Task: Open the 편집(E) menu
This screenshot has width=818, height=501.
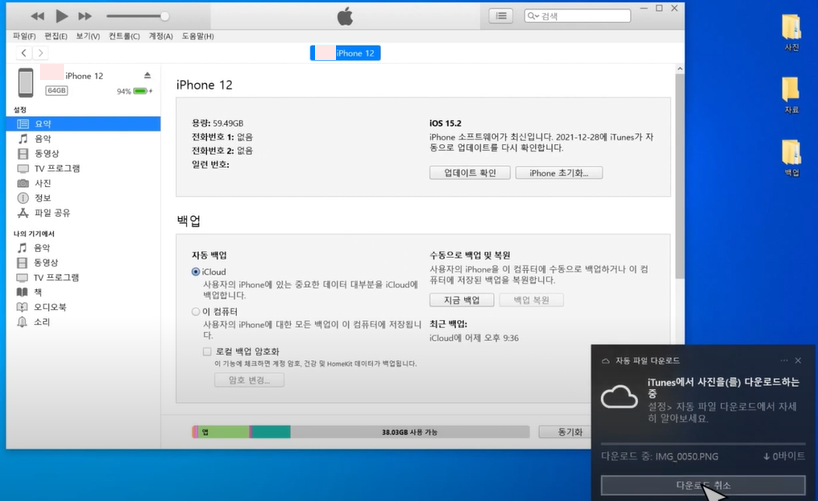Action: pyautogui.click(x=56, y=36)
